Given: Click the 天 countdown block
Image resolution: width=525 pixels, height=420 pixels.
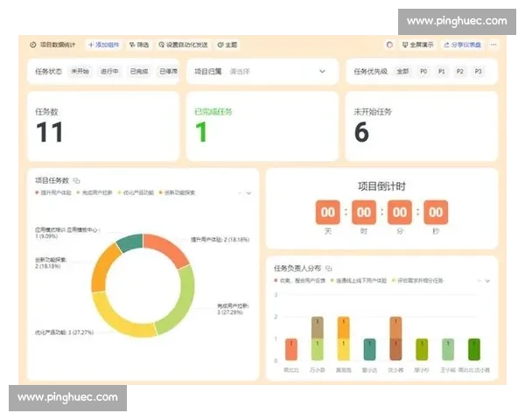Looking at the screenshot, I should coord(328,213).
